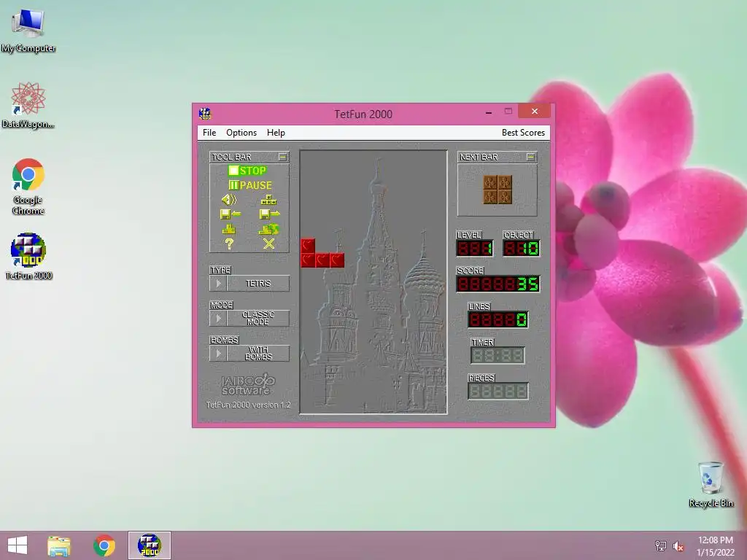The image size is (747, 560).
Task: Click the falling red tetris piece
Action: [x=322, y=253]
